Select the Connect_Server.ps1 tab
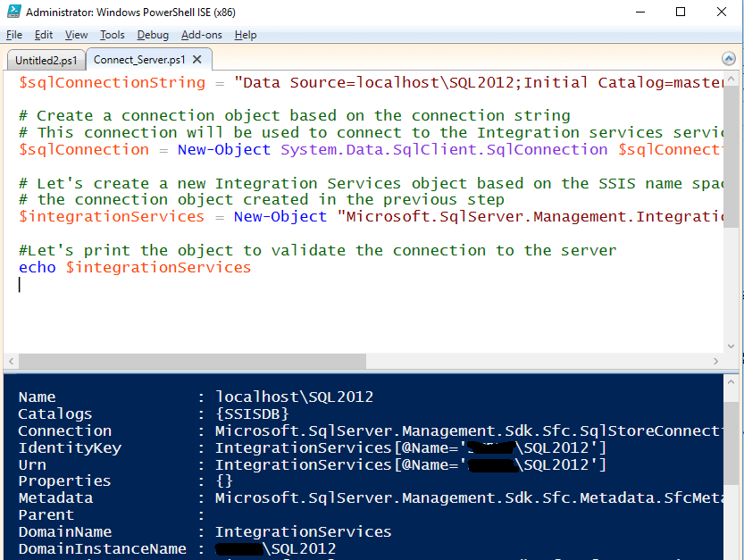Image resolution: width=744 pixels, height=560 pixels. pyautogui.click(x=139, y=59)
